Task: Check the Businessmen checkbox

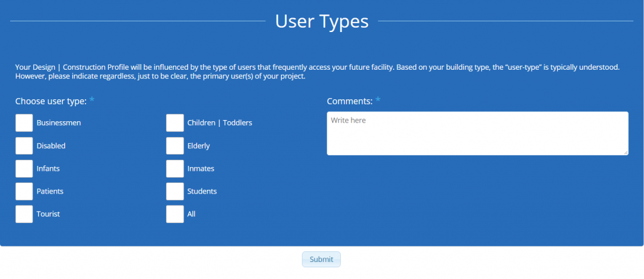Action: tap(24, 123)
